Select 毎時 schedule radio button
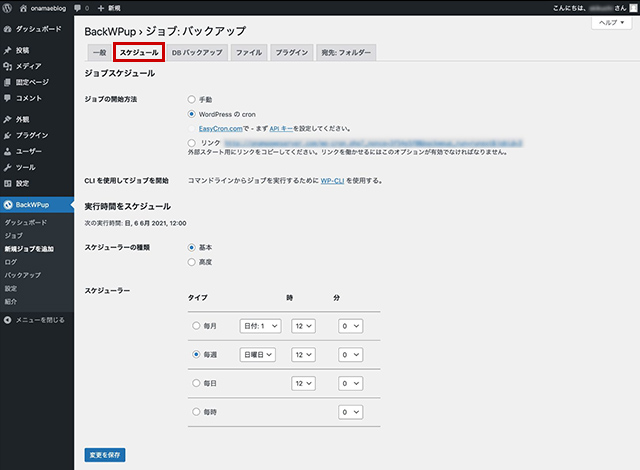640x470 pixels. coord(196,412)
